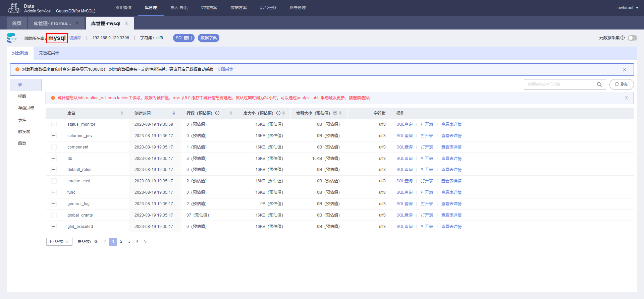
Task: Click the Data Admin Service logo icon
Action: pyautogui.click(x=14, y=8)
